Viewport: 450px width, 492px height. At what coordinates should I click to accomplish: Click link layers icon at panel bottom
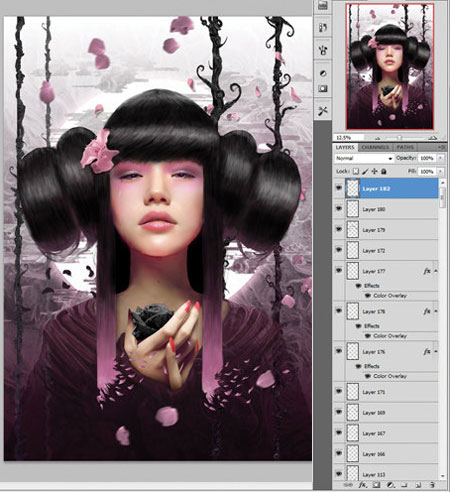(x=348, y=485)
